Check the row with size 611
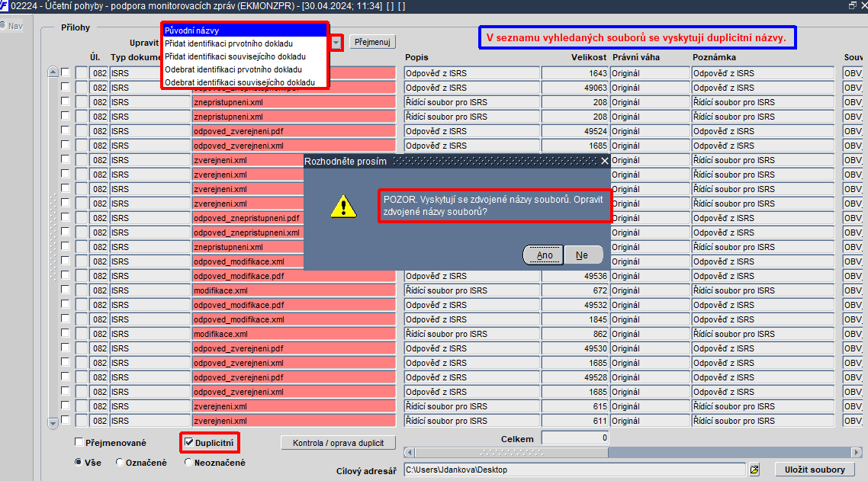This screenshot has width=868, height=481. pos(66,419)
